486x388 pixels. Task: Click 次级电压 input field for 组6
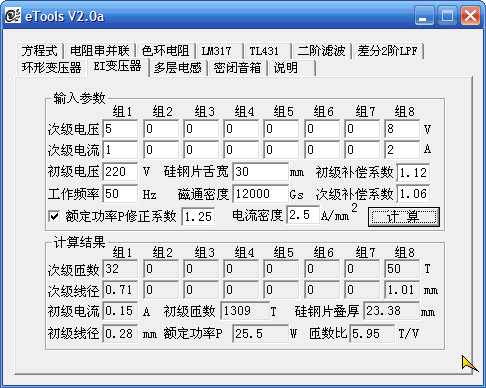pos(322,129)
